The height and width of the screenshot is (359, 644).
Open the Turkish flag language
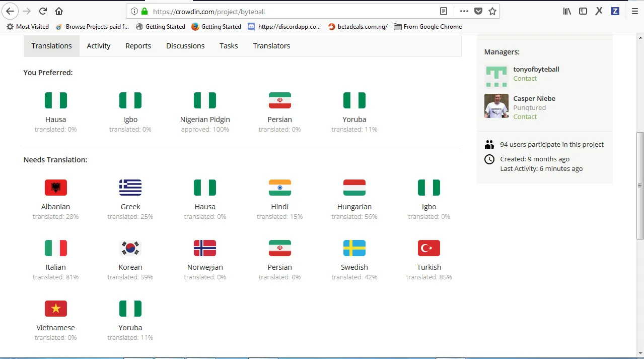[x=429, y=248]
